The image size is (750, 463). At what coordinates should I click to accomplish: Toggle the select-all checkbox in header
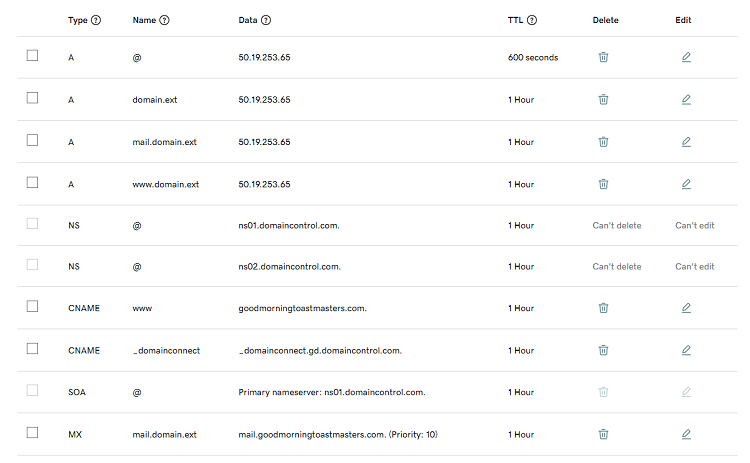click(x=32, y=20)
